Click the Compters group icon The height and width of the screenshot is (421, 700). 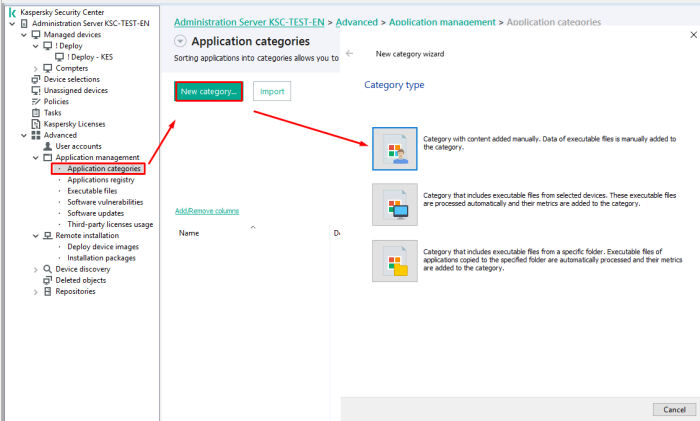48,68
